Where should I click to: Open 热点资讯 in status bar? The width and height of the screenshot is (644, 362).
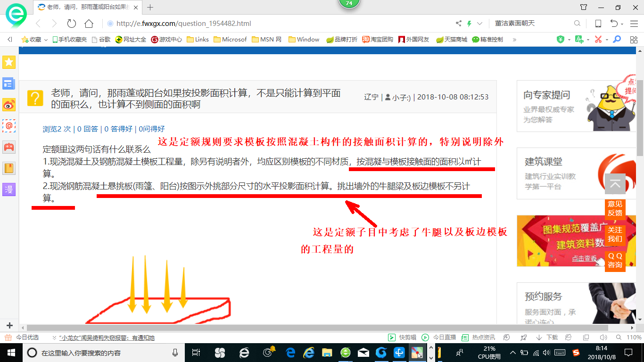coord(478,337)
